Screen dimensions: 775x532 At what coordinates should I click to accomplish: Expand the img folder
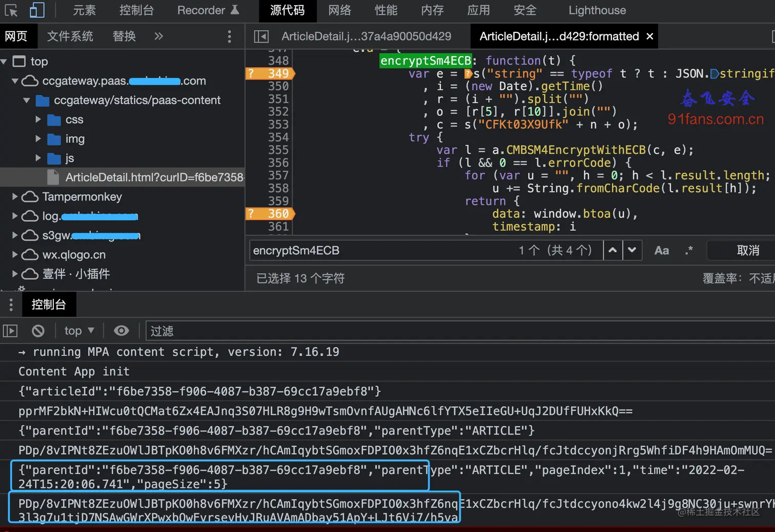38,139
